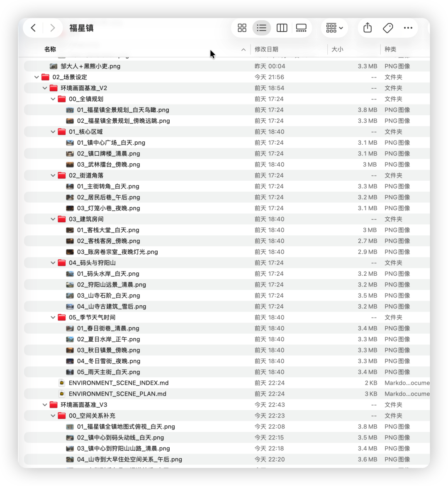Open the group-by options dropdown
This screenshot has height=486, width=448.
[x=334, y=28]
